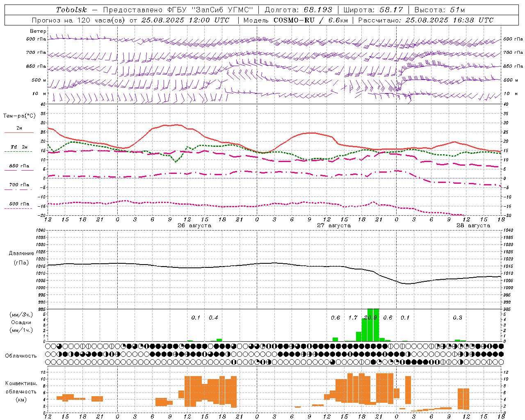Click the 10 м wind level label on left axis
525x420 pixels.
[39, 94]
